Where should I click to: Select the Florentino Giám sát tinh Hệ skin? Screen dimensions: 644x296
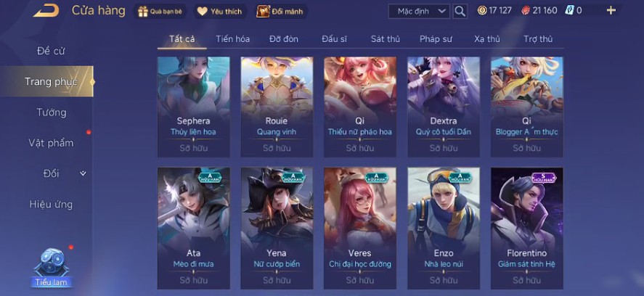[x=527, y=229]
